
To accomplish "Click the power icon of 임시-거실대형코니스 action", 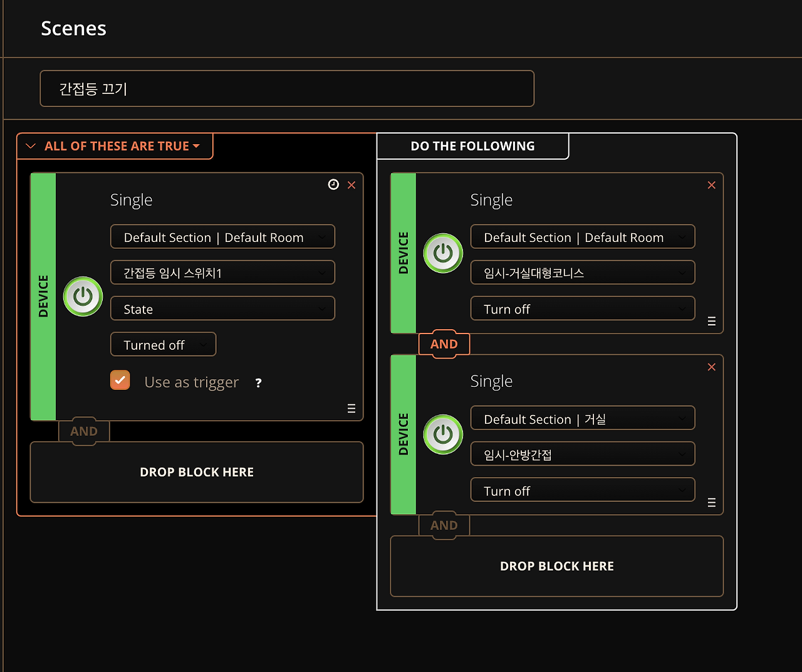I will click(x=443, y=253).
